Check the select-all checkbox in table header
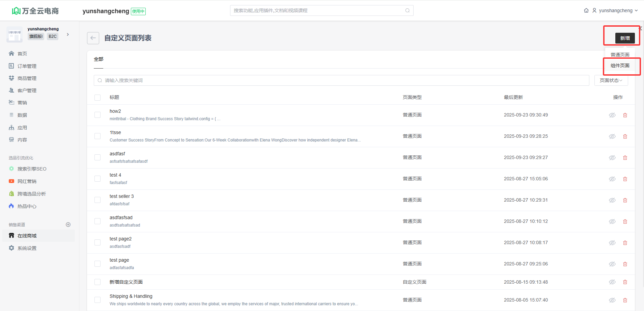644x311 pixels. pos(97,98)
